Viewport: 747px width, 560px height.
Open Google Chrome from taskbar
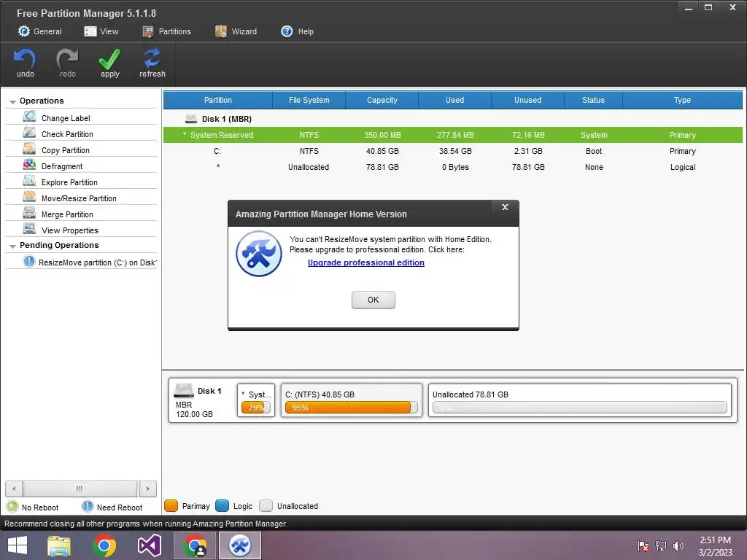pos(104,545)
